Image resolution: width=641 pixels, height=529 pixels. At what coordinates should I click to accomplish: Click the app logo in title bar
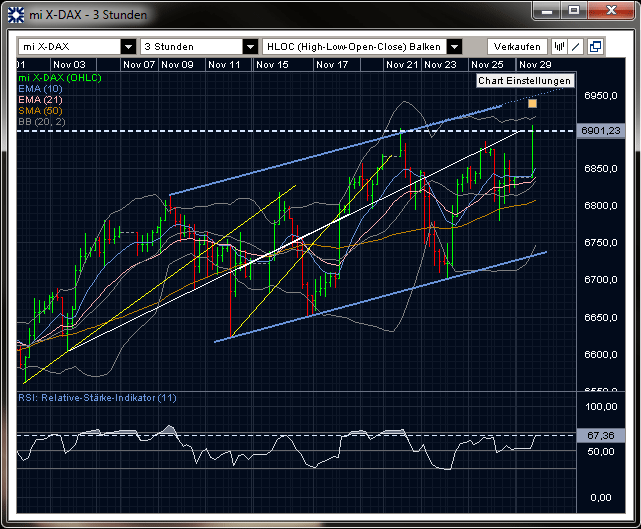16,15
